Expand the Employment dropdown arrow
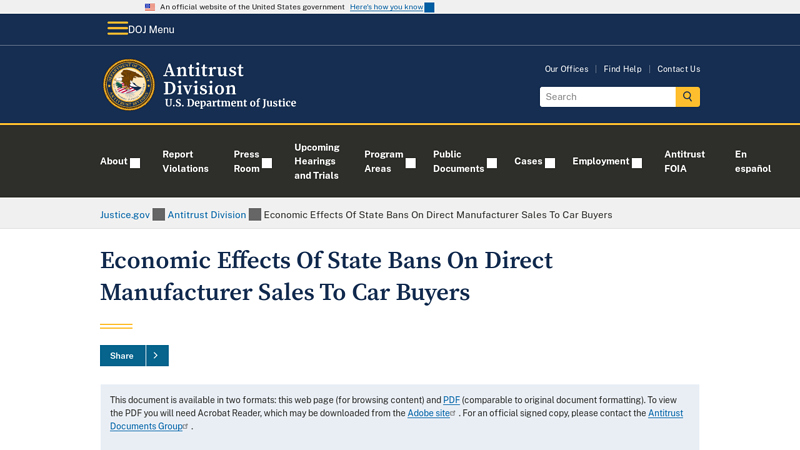Screen dimensions: 800x450 pyautogui.click(x=637, y=163)
